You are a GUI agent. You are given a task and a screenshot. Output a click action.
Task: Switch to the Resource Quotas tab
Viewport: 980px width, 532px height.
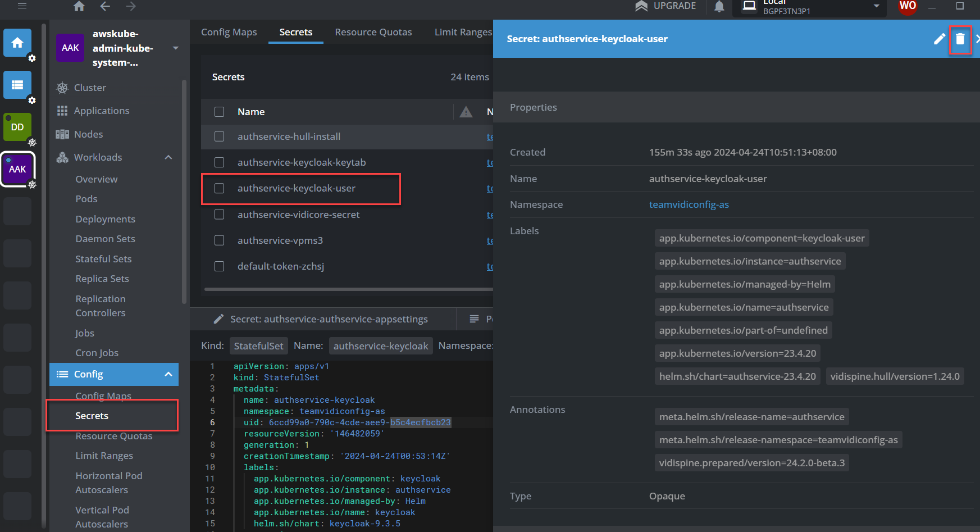tap(373, 32)
